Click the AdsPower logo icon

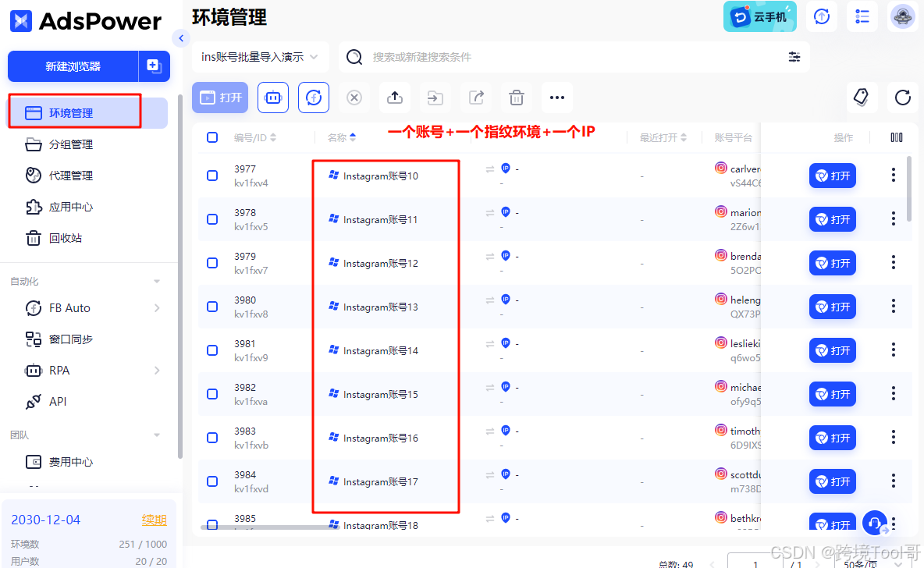[x=21, y=20]
